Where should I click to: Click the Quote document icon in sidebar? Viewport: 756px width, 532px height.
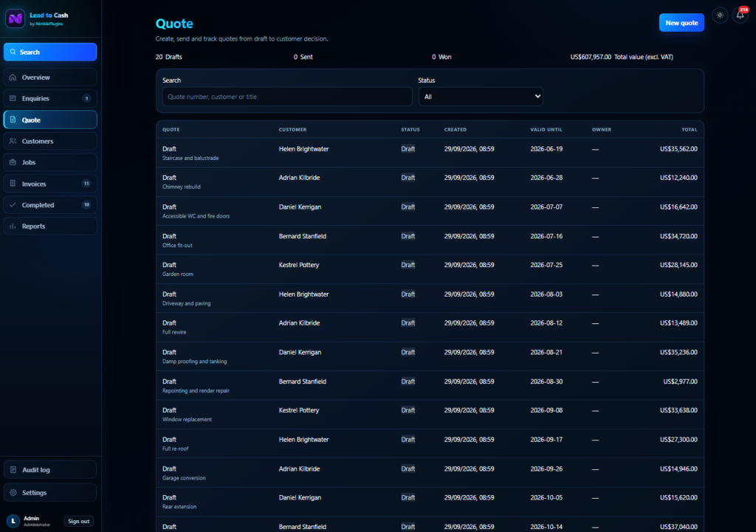coord(13,120)
